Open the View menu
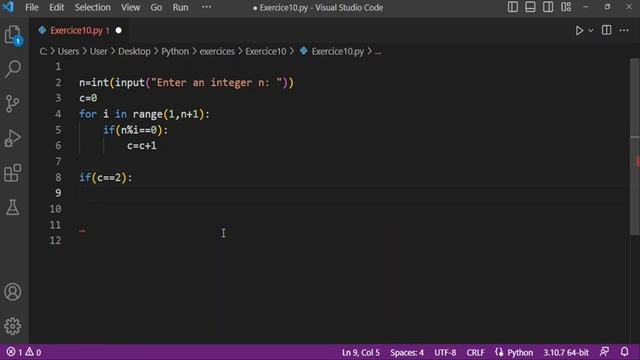Viewport: 640px width, 360px height. coord(130,7)
